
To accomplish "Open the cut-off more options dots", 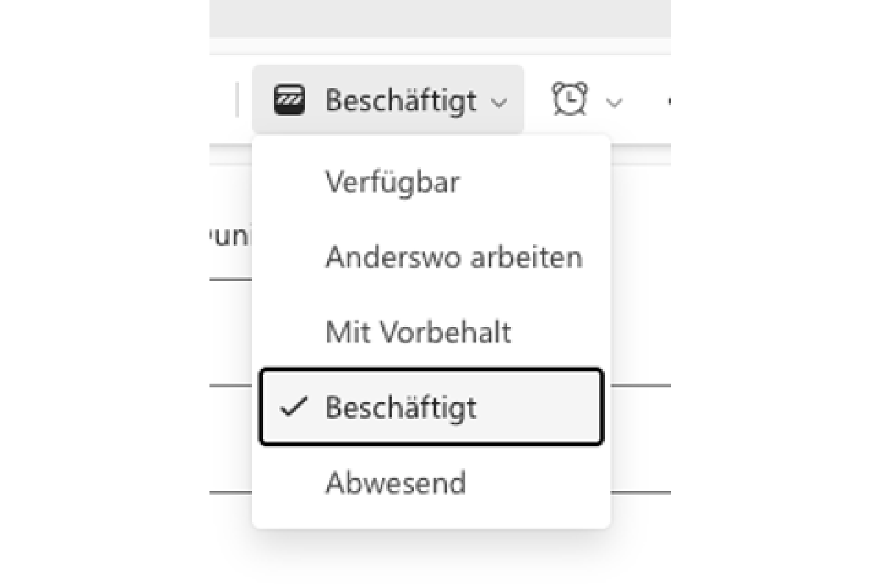I will point(668,101).
